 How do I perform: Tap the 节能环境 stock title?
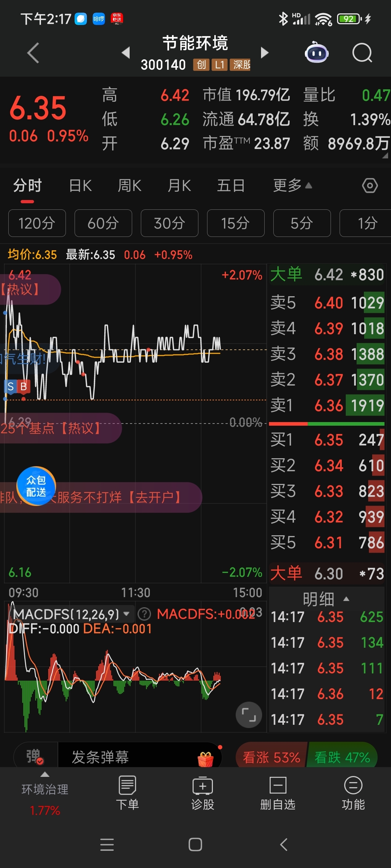pos(195,43)
